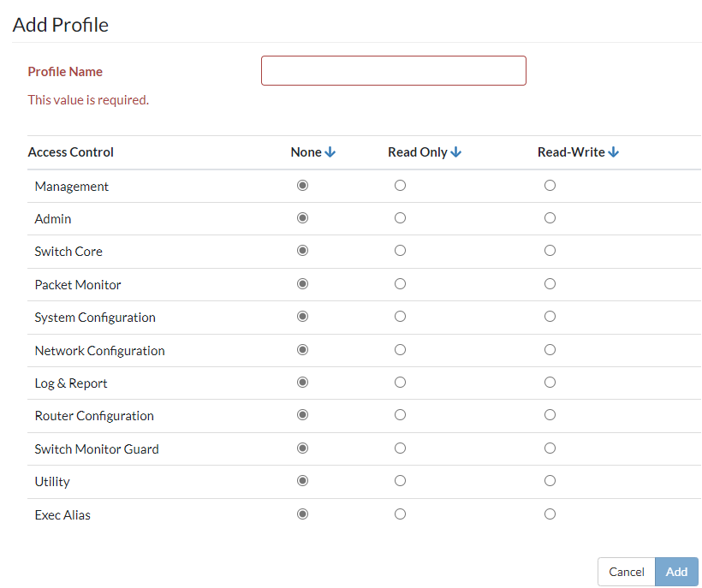702x588 pixels.
Task: Click the None column header label
Action: click(306, 151)
